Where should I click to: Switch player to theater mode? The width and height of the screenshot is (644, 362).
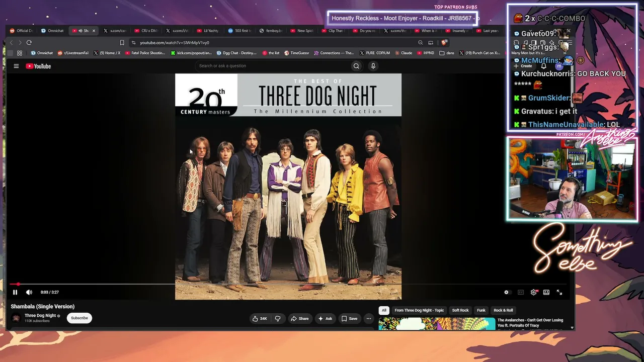click(546, 292)
